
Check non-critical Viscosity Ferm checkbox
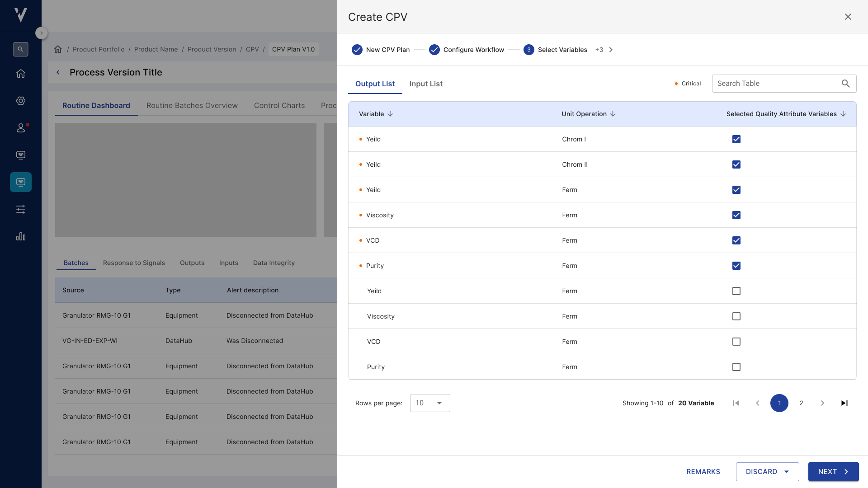[x=736, y=316]
